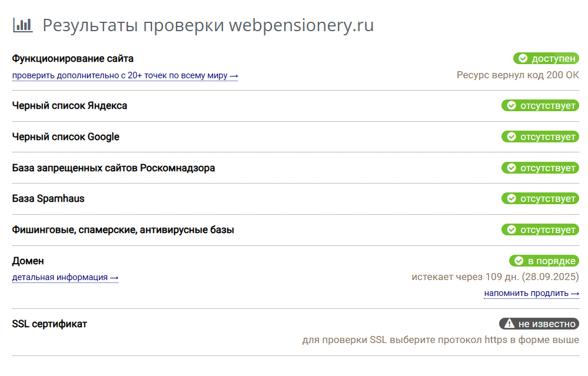
Task: Click 'Черный список Яндекса' row label
Action: pyautogui.click(x=69, y=106)
